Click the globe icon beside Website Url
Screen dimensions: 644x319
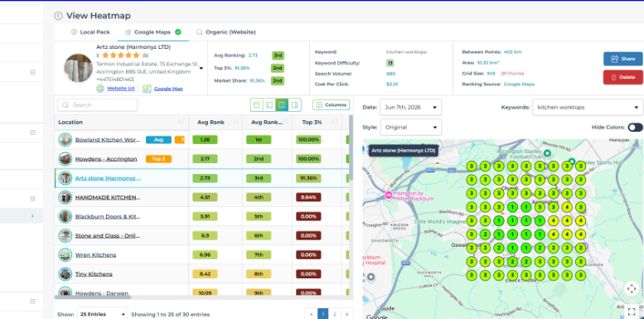(x=100, y=89)
